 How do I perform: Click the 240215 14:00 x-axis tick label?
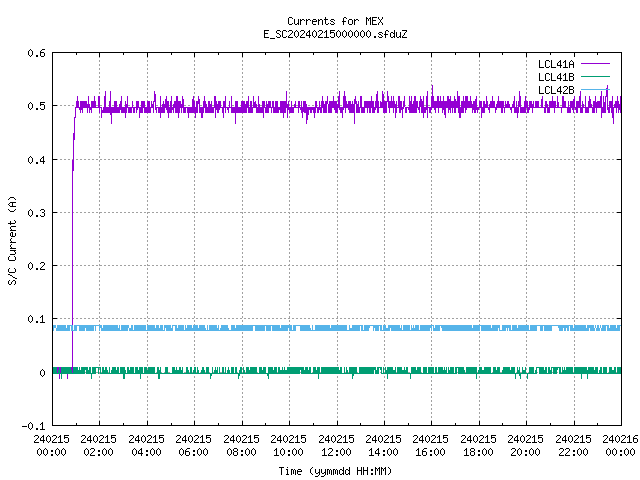click(x=383, y=445)
